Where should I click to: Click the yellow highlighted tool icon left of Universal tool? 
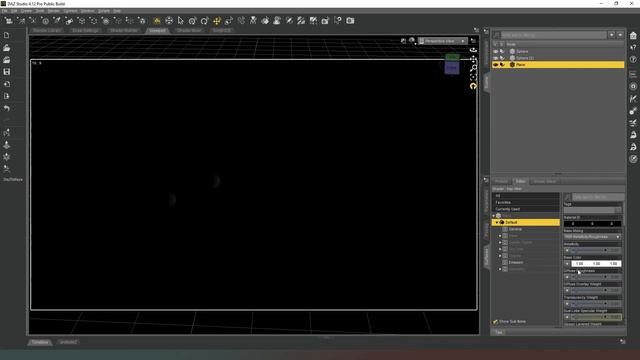tap(157, 21)
